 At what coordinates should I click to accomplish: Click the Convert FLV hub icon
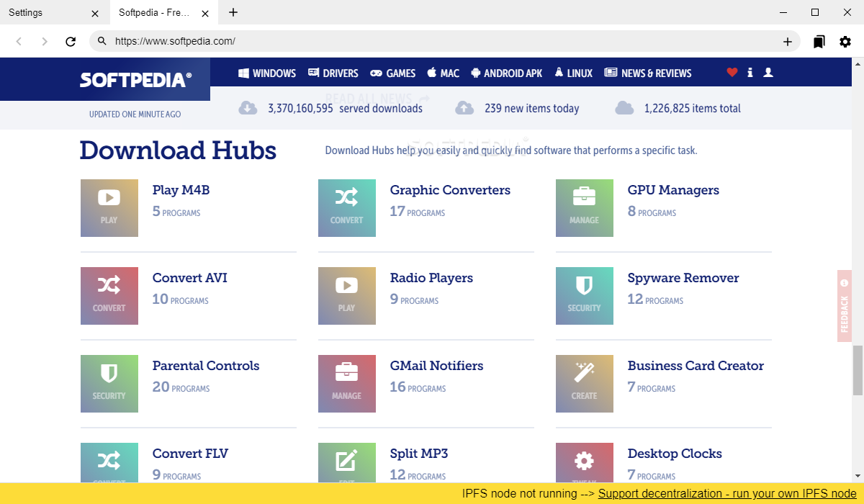click(109, 463)
